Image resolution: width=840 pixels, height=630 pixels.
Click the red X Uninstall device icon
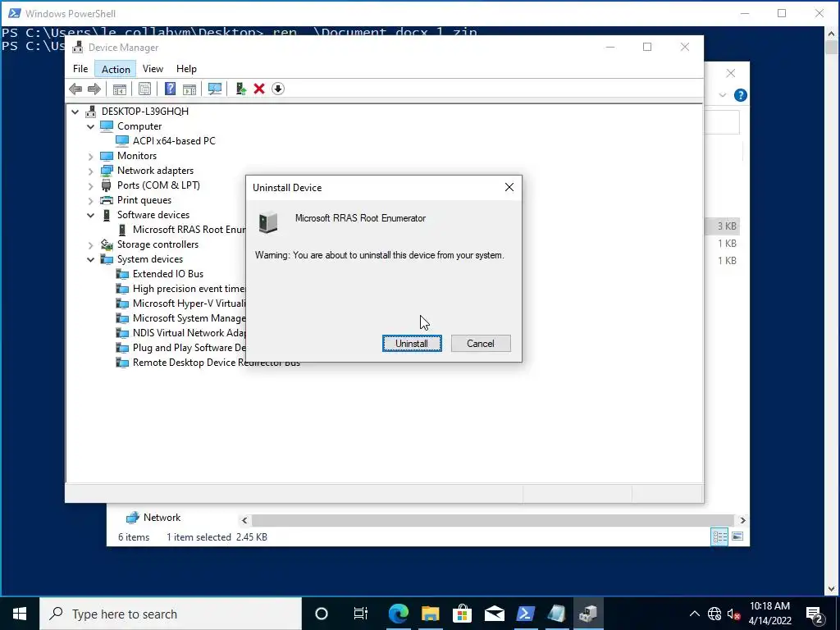259,89
